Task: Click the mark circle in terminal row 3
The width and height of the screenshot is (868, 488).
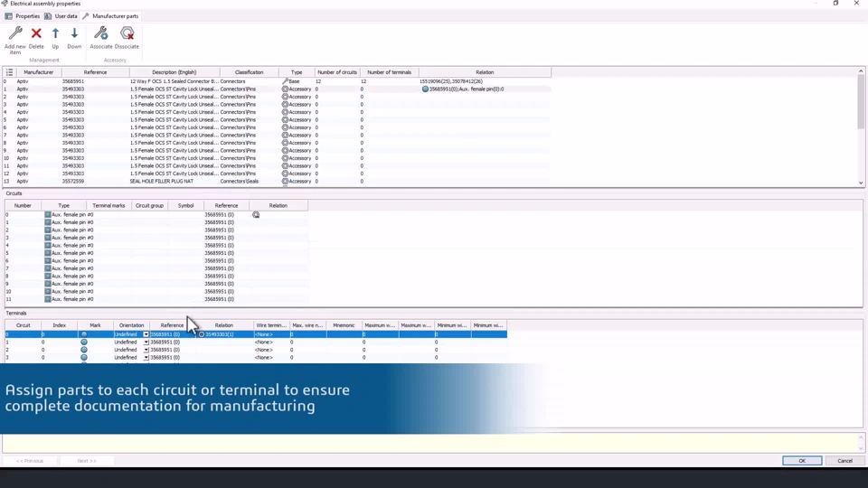Action: point(84,358)
